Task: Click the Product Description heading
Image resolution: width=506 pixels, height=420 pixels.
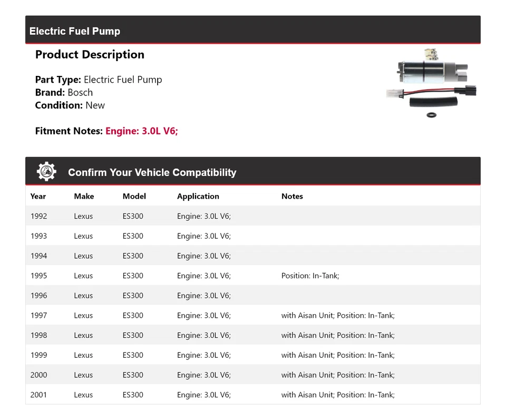Action: (90, 54)
